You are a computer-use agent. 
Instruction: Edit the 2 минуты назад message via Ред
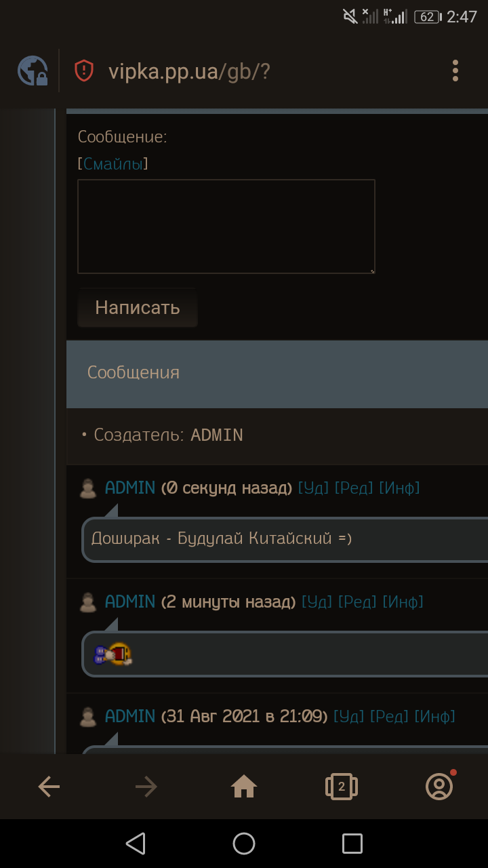(x=357, y=601)
